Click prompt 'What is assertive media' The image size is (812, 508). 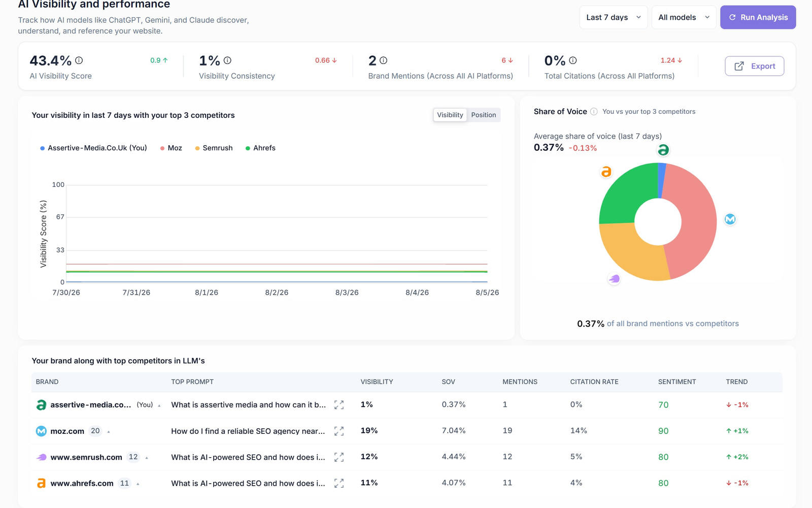click(x=249, y=405)
